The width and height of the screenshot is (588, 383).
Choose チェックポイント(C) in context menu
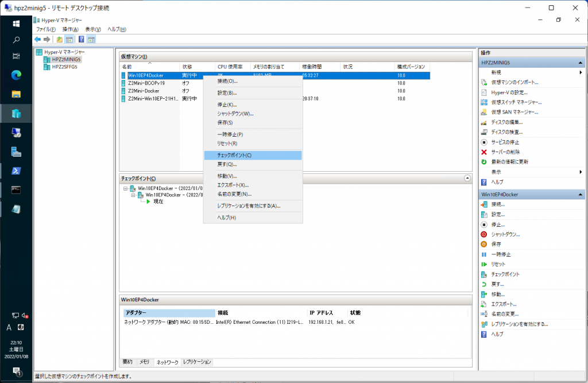click(x=253, y=155)
